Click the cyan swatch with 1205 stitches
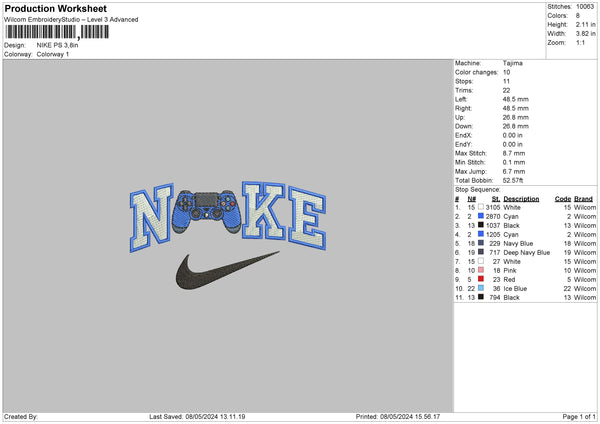Image resolution: width=600 pixels, height=424 pixels. coord(481,234)
